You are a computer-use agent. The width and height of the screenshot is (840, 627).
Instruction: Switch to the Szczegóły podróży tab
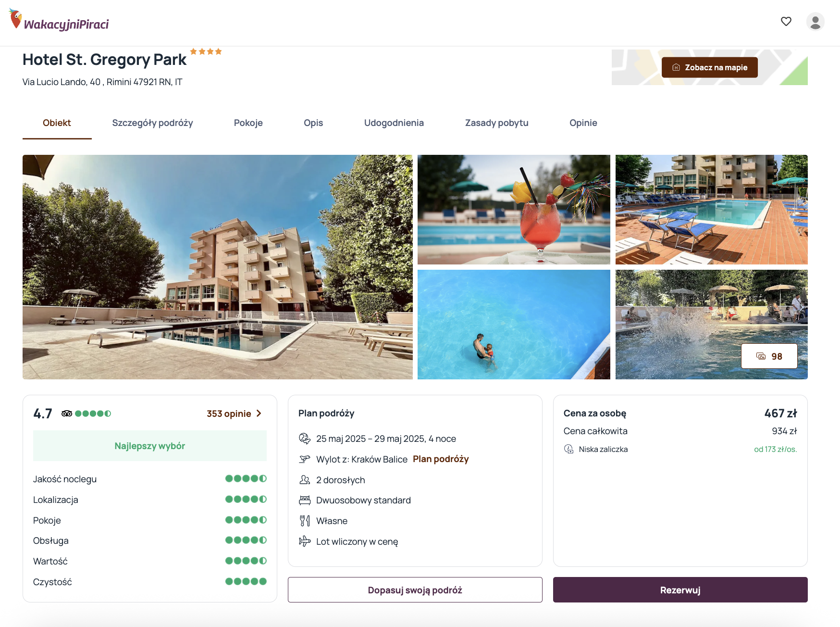[152, 123]
